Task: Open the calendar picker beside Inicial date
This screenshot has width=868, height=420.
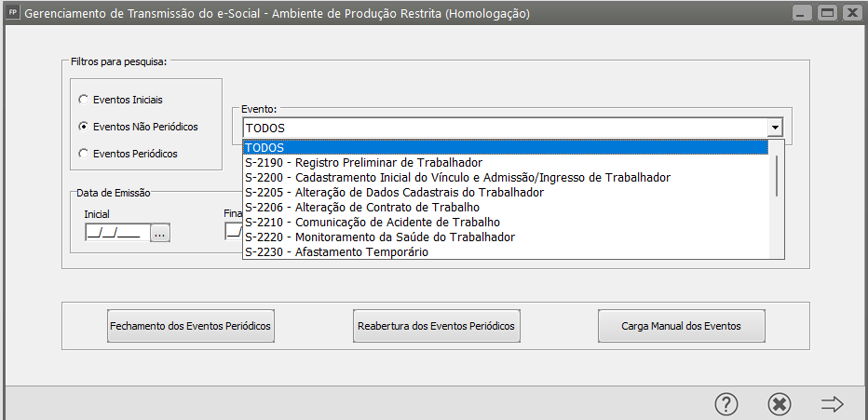Action: coord(159,234)
